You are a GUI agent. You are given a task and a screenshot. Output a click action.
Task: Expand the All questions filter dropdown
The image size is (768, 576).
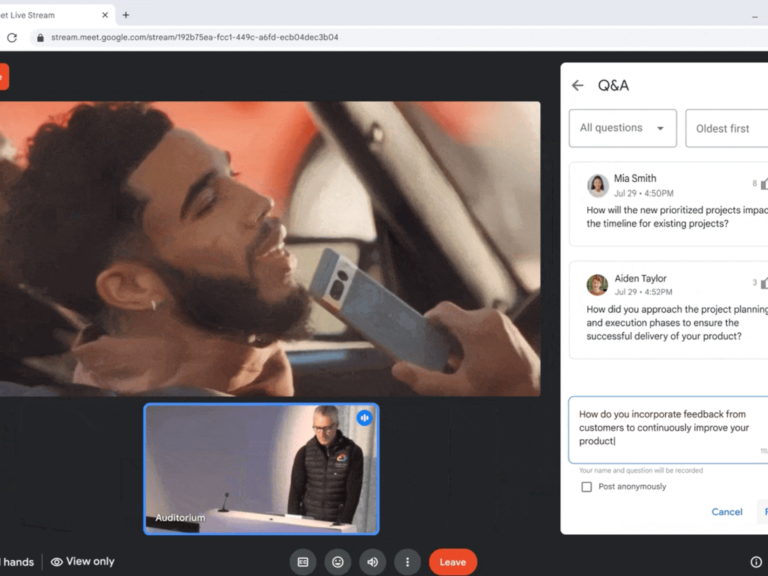pos(622,128)
